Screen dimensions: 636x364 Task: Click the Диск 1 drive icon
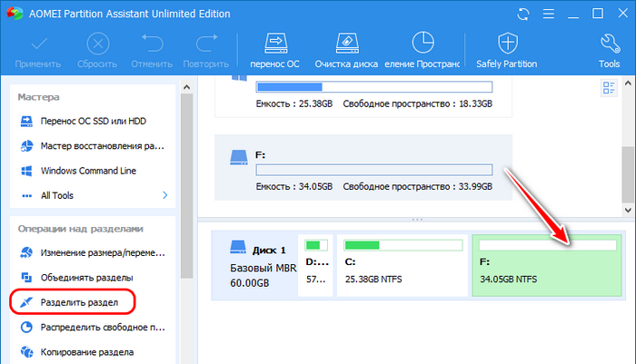click(x=238, y=247)
